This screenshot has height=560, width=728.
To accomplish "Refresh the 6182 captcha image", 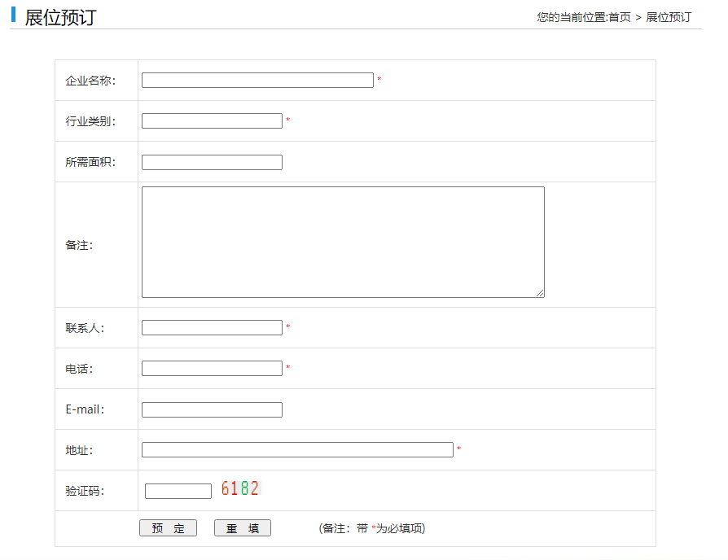I will 240,488.
